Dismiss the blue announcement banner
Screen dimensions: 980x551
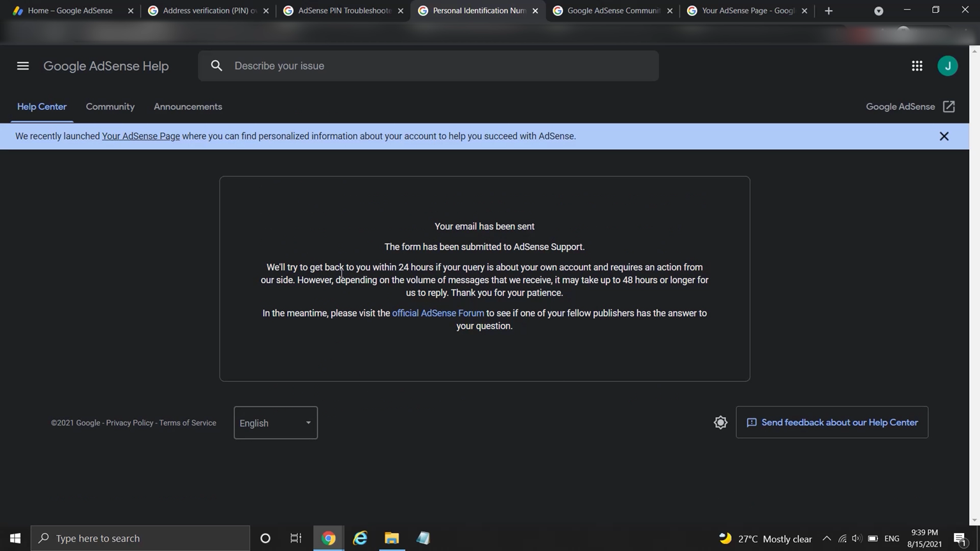pos(944,136)
